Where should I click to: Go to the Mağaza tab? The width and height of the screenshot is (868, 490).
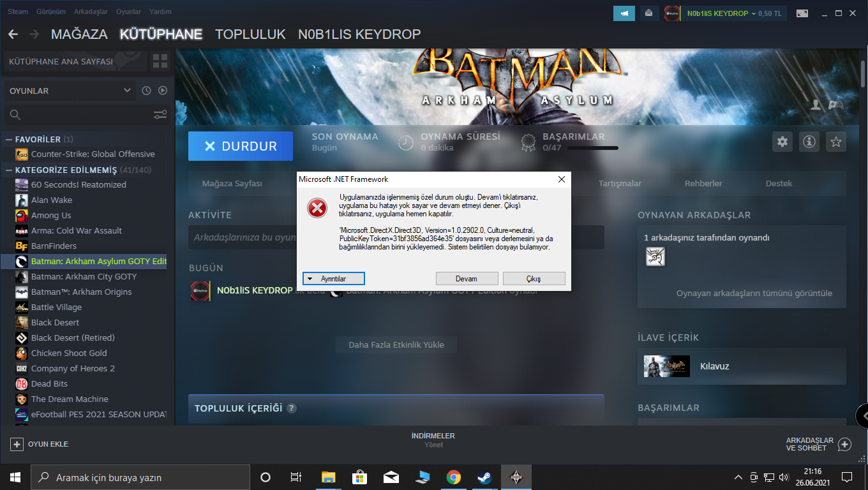pyautogui.click(x=79, y=34)
